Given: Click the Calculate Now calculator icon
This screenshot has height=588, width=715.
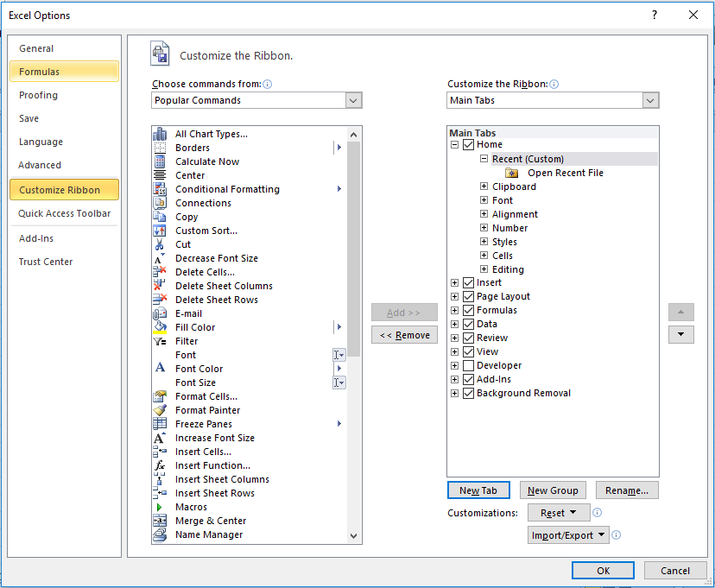Looking at the screenshot, I should pos(160,161).
